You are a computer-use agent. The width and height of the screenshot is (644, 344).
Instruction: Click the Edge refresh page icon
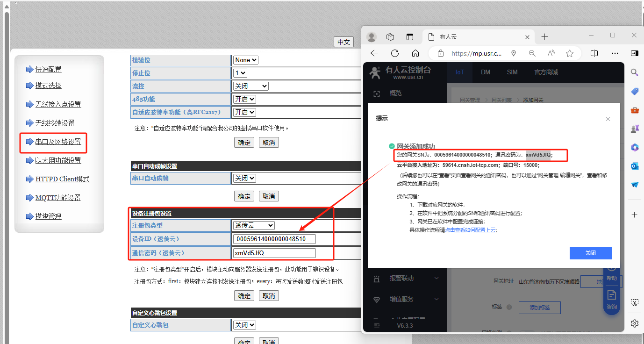tap(395, 53)
